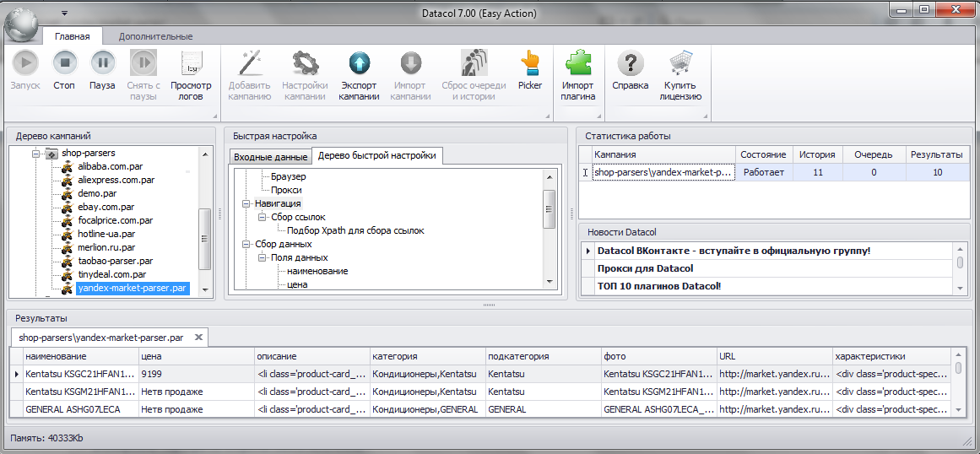Click Сброс очереди и истории icon

pos(474,63)
